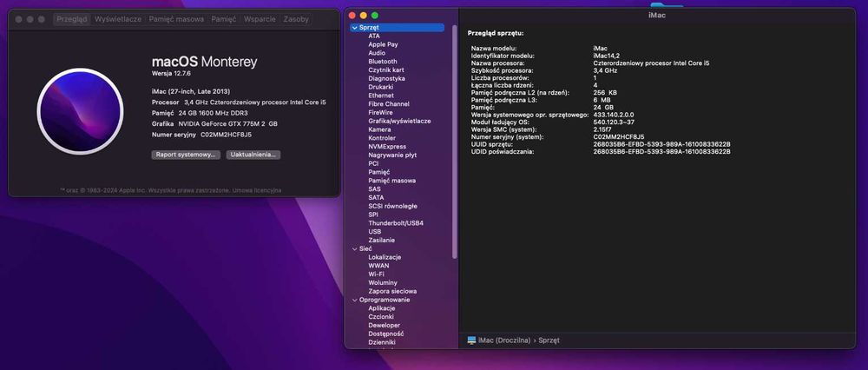Screen dimensions: 868x370
Task: Click the Raport systemowy button
Action: tap(186, 155)
